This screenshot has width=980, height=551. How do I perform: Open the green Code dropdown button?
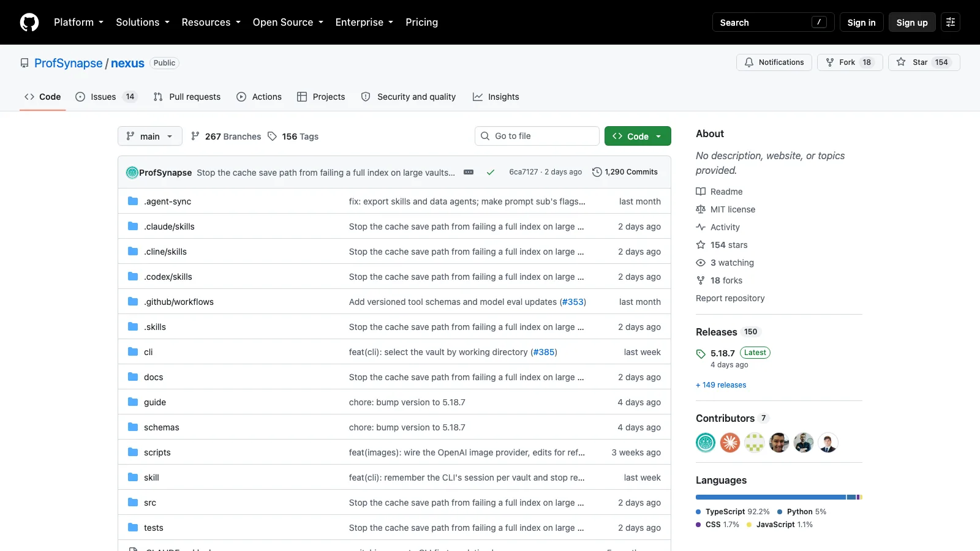coord(638,136)
